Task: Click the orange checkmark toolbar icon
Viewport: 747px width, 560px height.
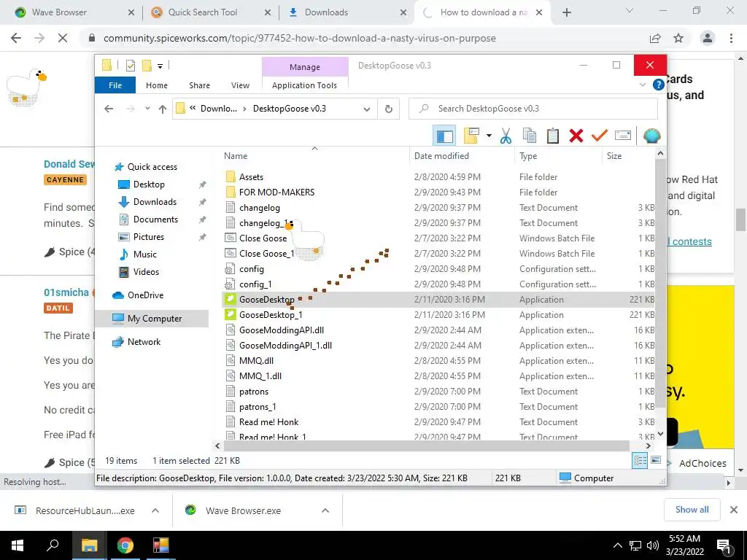Action: point(600,136)
